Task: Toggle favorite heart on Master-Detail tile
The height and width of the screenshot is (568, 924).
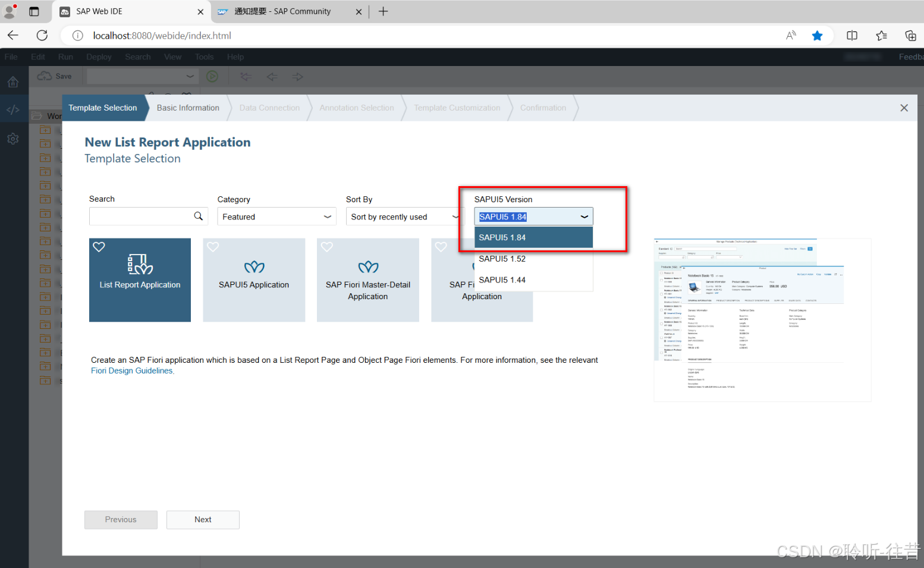Action: (x=327, y=247)
